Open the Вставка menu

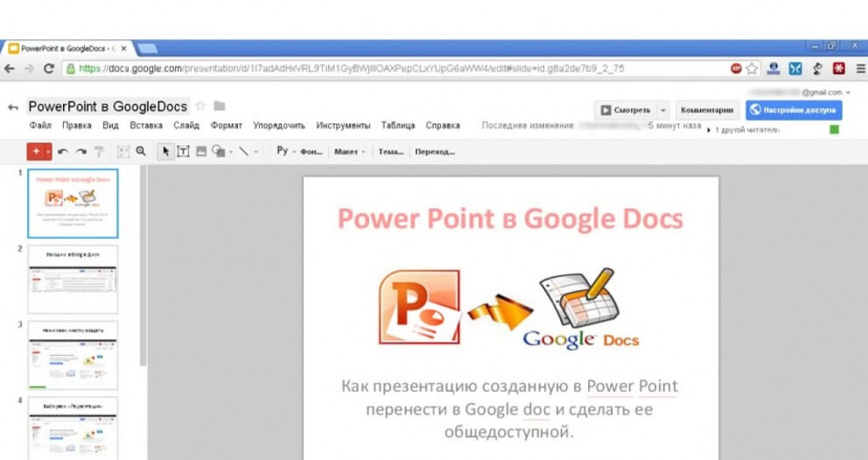pyautogui.click(x=146, y=126)
